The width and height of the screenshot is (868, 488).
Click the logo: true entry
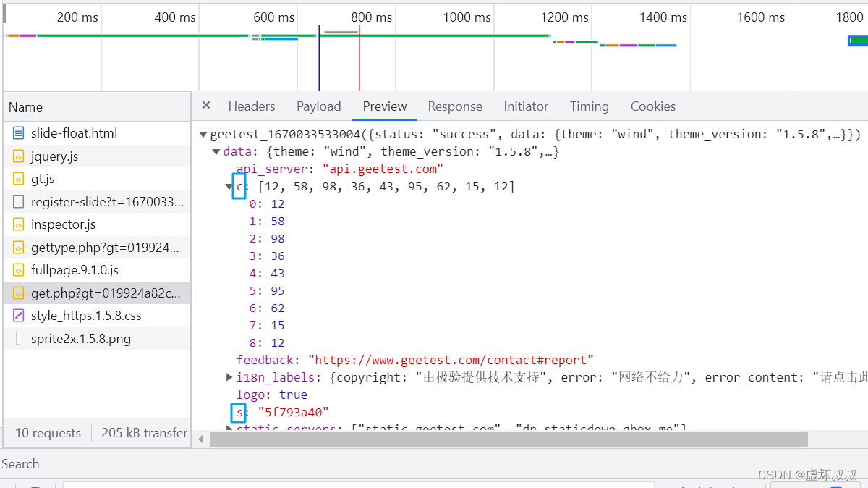pyautogui.click(x=272, y=395)
